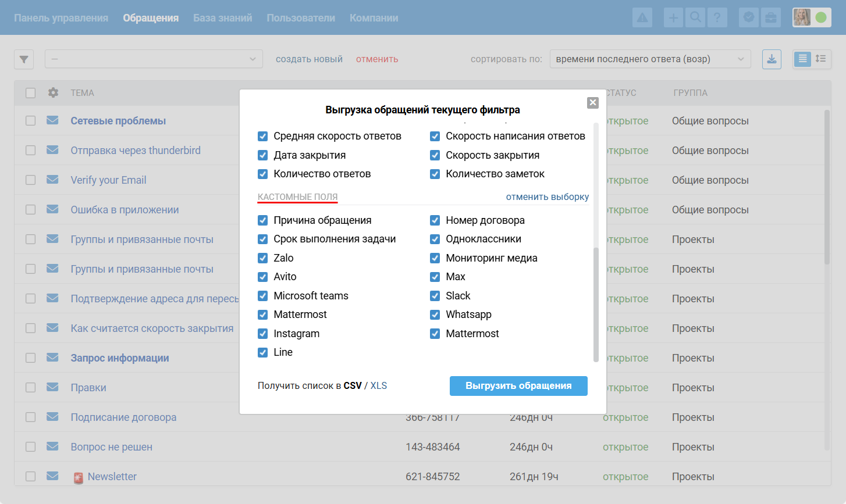Choose XLS export format

click(x=379, y=386)
